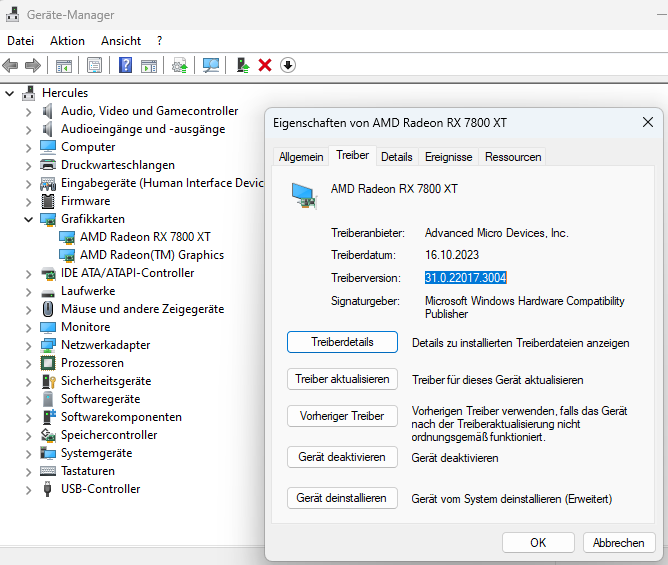Expand the Softwaregeräte category
Image resolution: width=668 pixels, height=565 pixels.
click(x=28, y=400)
